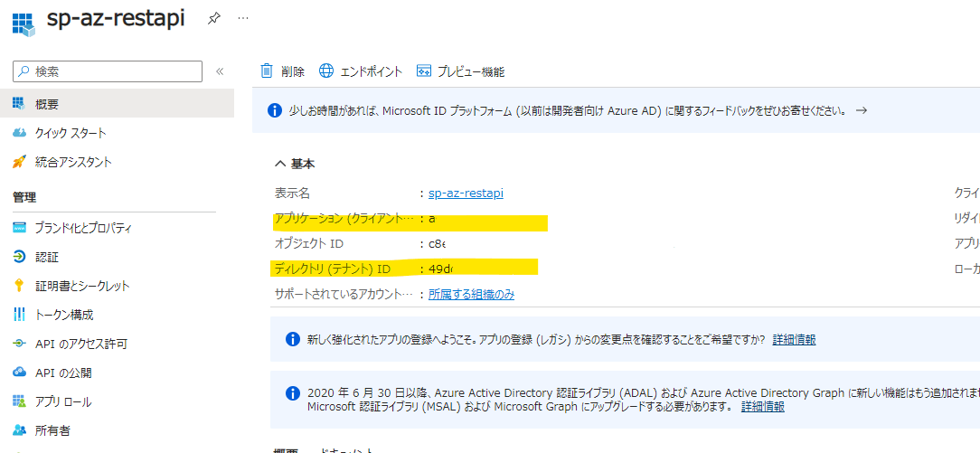
Task: Open 詳細情報 link in app registration banner
Action: (794, 339)
